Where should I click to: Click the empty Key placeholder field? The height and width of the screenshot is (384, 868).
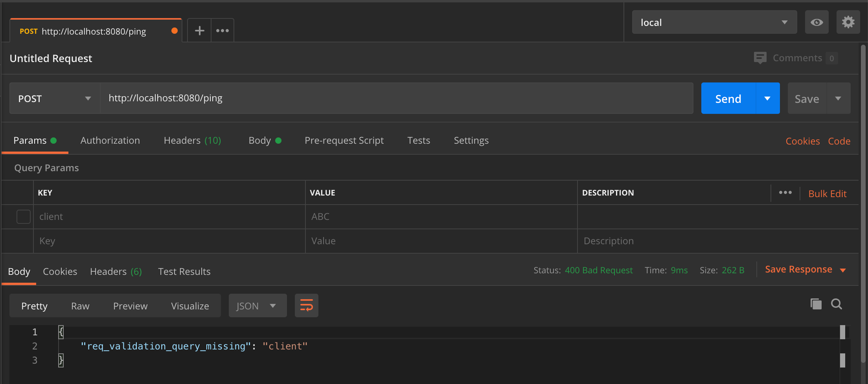tap(169, 241)
